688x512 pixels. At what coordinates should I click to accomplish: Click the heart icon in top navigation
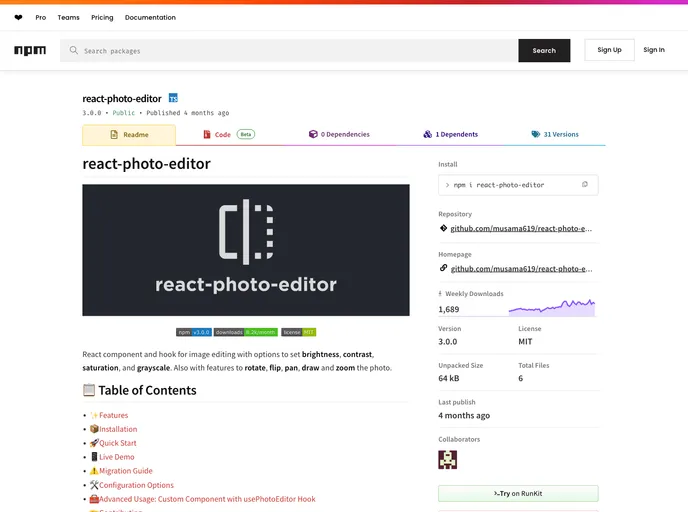[x=18, y=18]
